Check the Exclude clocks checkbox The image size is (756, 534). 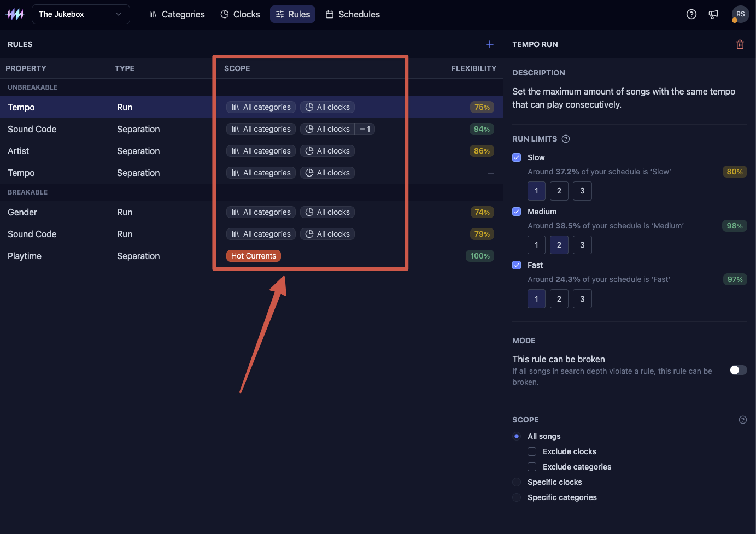pyautogui.click(x=532, y=451)
